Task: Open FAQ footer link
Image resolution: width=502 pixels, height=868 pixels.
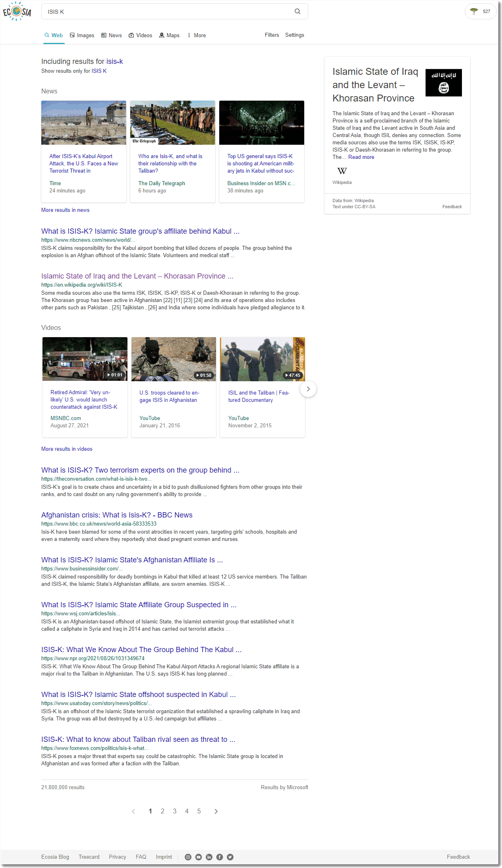Action: click(141, 857)
